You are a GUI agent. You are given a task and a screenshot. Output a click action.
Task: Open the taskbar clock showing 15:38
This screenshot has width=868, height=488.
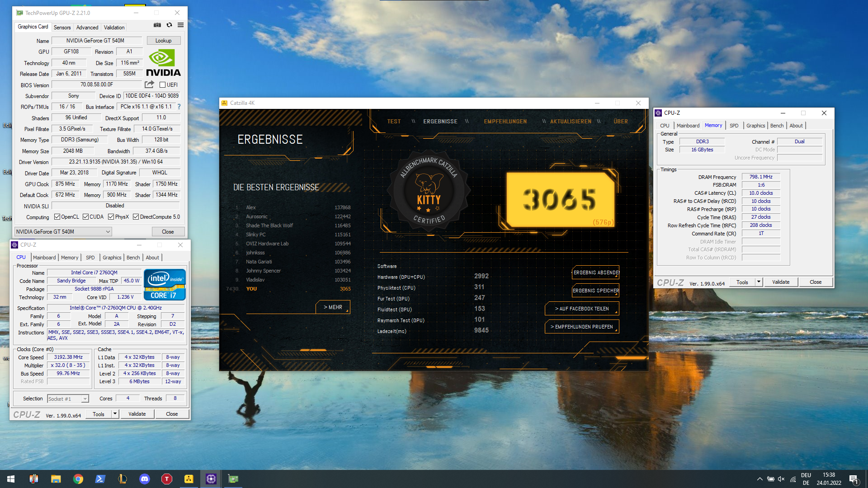[829, 479]
